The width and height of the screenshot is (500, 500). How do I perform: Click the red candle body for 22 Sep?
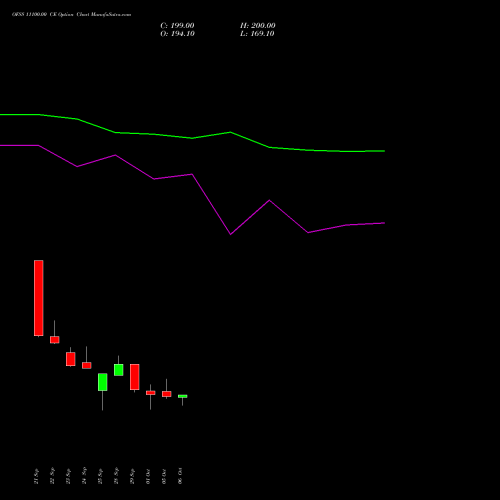pos(55,340)
